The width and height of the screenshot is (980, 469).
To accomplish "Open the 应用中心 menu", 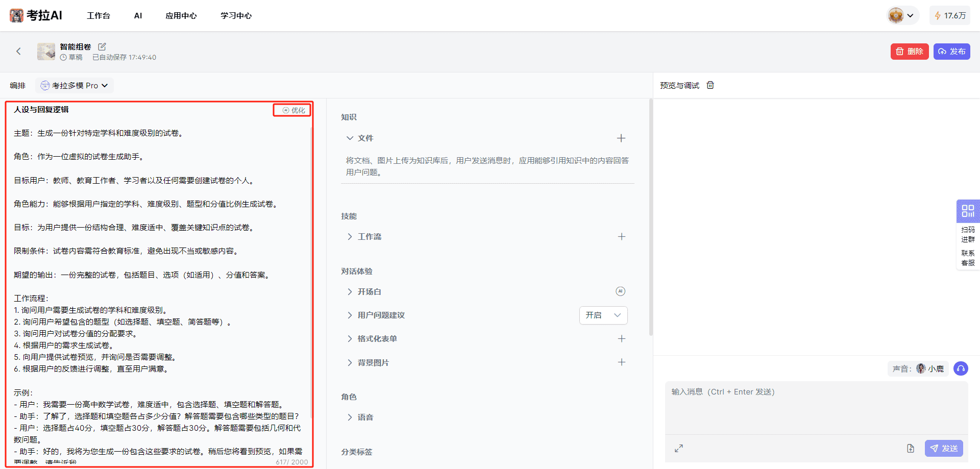I will [x=181, y=15].
